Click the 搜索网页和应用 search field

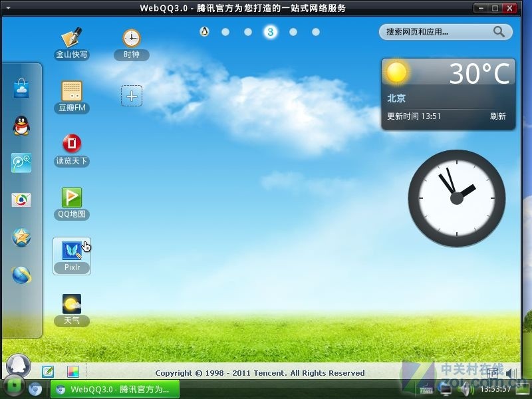tap(446, 32)
